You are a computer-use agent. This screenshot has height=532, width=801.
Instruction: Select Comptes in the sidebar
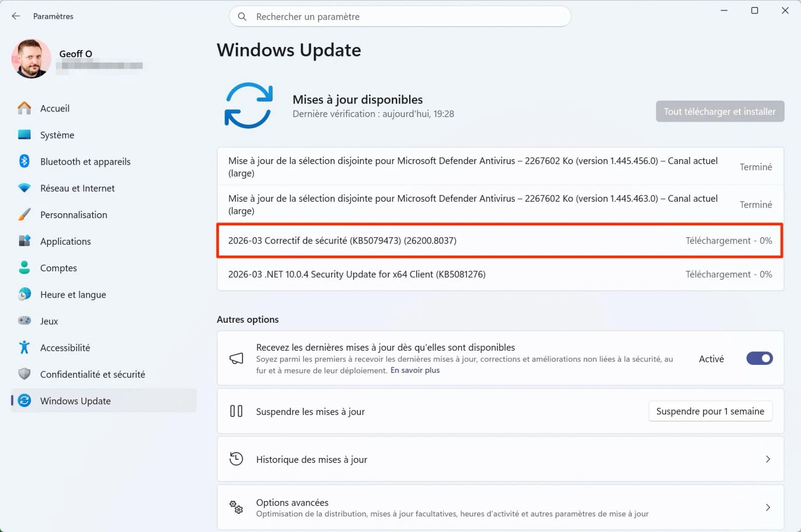tap(59, 268)
